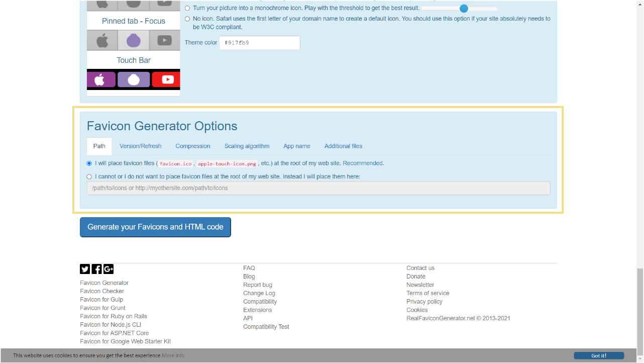Open the Favicon Checker footer link
644x363 pixels.
(x=102, y=291)
